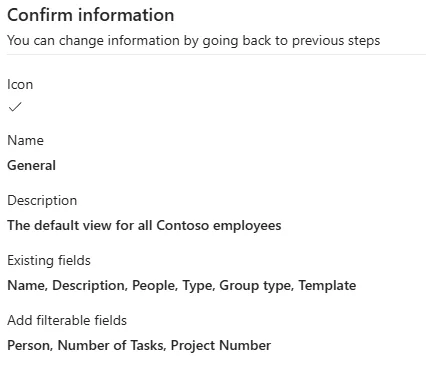Click the Name field label
The height and width of the screenshot is (367, 426).
(25, 140)
